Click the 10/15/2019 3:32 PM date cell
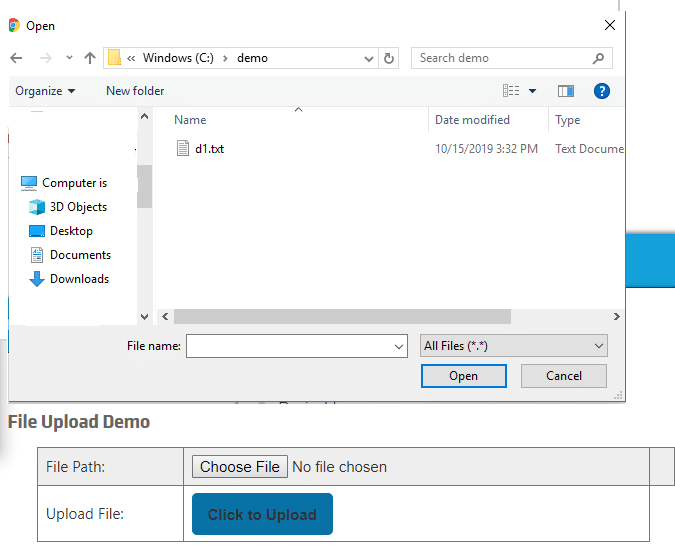 click(x=486, y=149)
